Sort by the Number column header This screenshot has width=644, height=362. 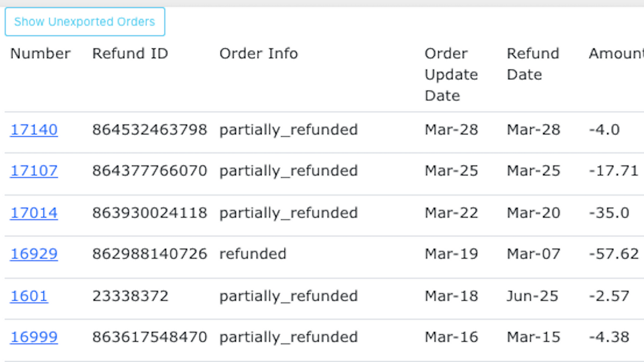click(x=40, y=54)
